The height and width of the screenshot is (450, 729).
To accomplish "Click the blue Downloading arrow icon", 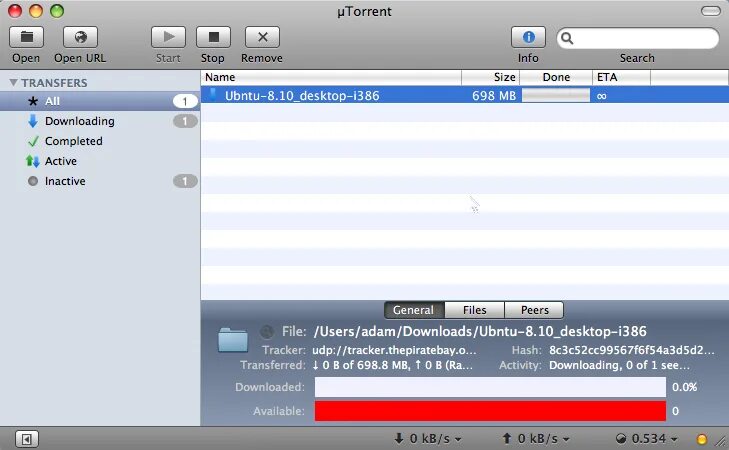I will point(33,121).
